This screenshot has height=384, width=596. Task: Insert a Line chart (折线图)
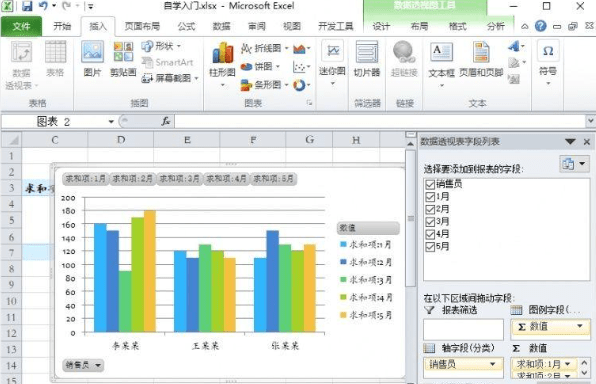click(265, 48)
